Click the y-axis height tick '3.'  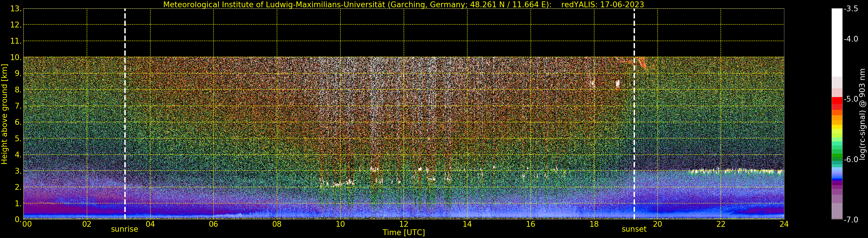click(18, 171)
